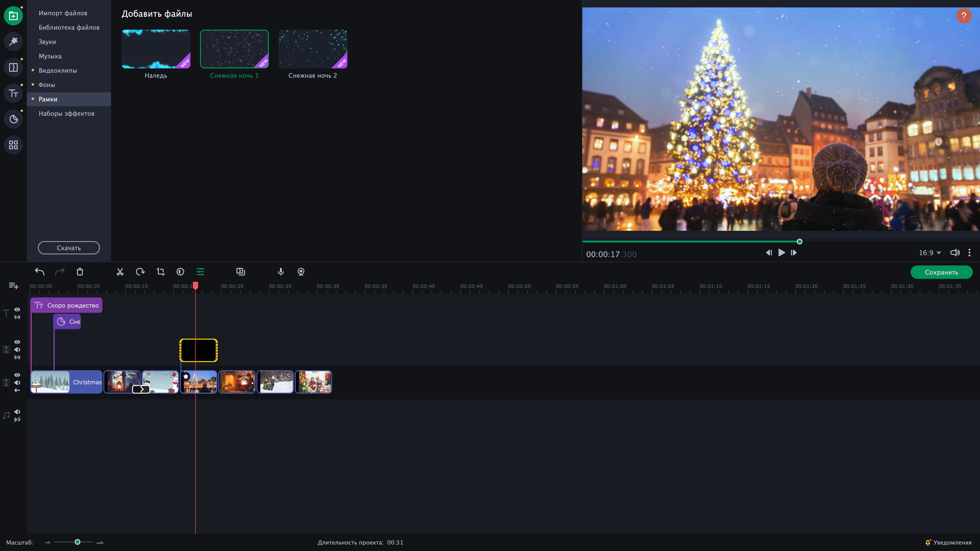Select the Titles tool in the left sidebar
Image resolution: width=980 pixels, height=551 pixels.
(x=13, y=93)
